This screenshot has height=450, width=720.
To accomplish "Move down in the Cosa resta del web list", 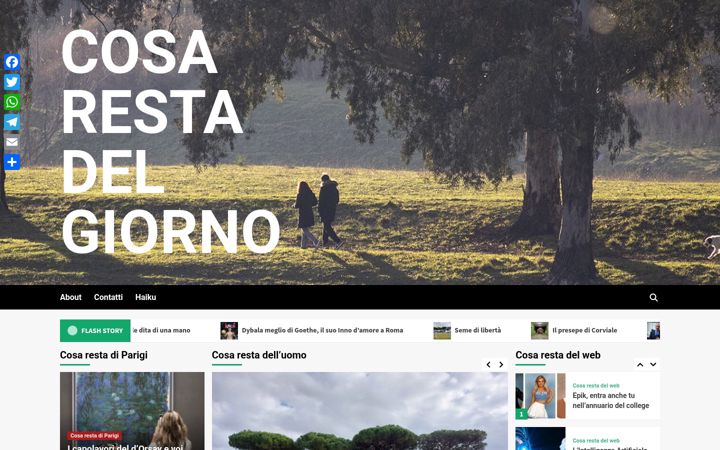I will coord(653,365).
